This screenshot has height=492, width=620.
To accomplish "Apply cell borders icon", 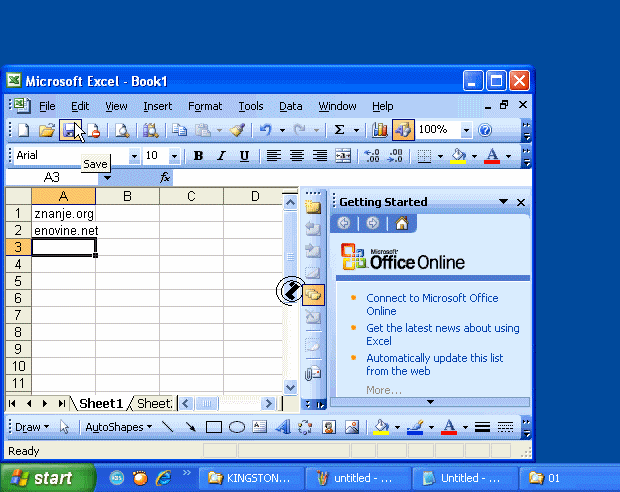I will click(x=424, y=156).
